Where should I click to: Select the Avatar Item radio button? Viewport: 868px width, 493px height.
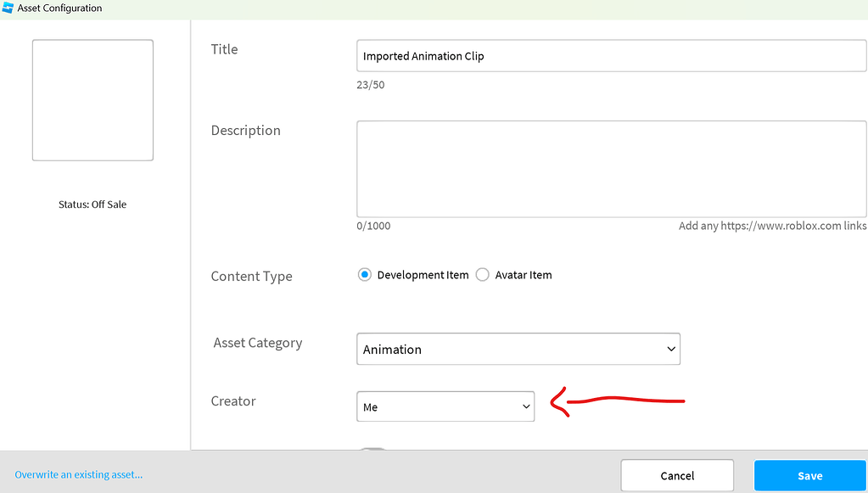[482, 274]
